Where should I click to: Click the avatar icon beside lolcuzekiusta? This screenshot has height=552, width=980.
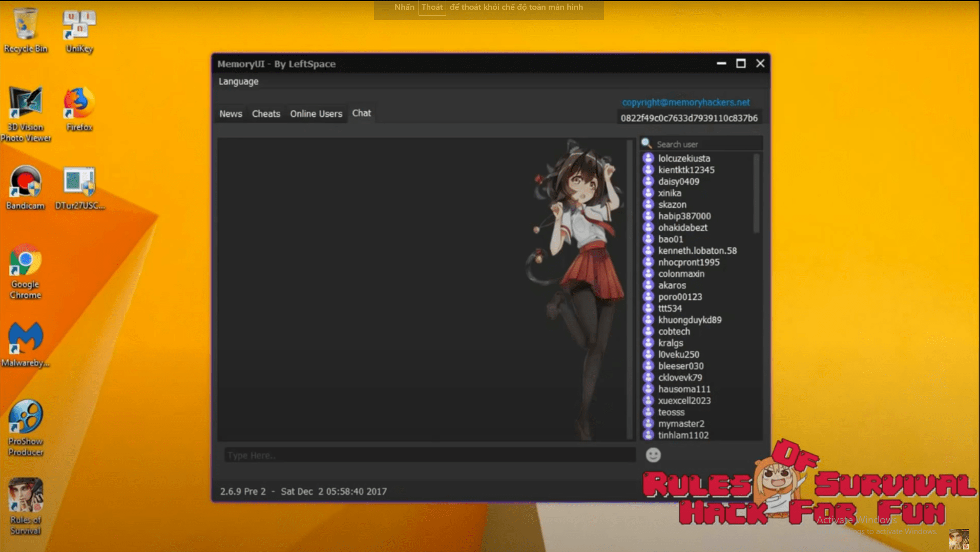[648, 158]
